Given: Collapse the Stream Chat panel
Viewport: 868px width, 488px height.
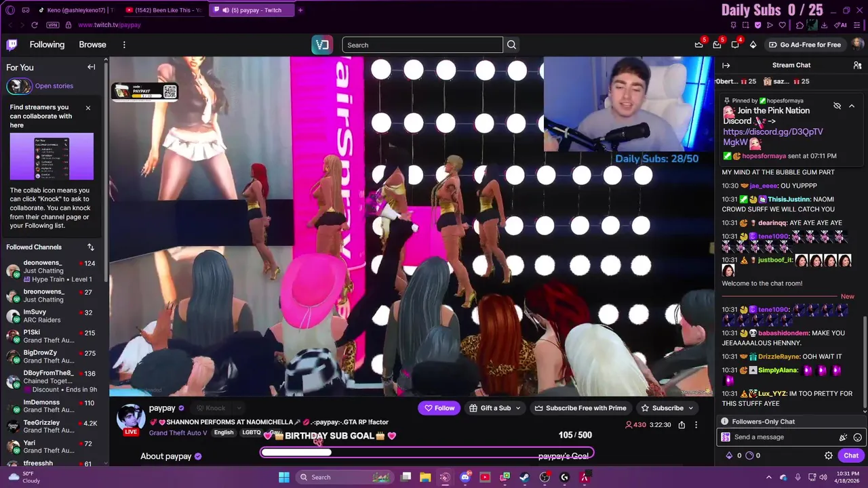Looking at the screenshot, I should [726, 65].
